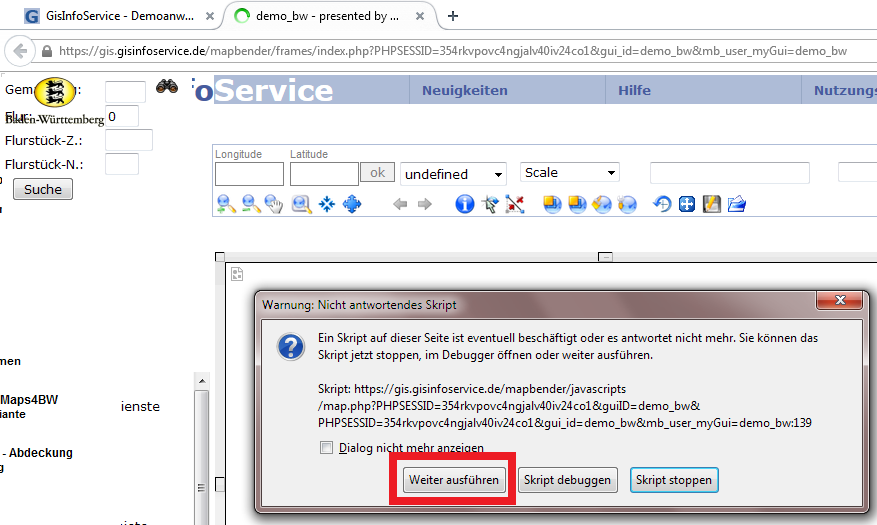Click map frame top-left resize handle
Viewport: 877px width, 525px height.
point(220,257)
